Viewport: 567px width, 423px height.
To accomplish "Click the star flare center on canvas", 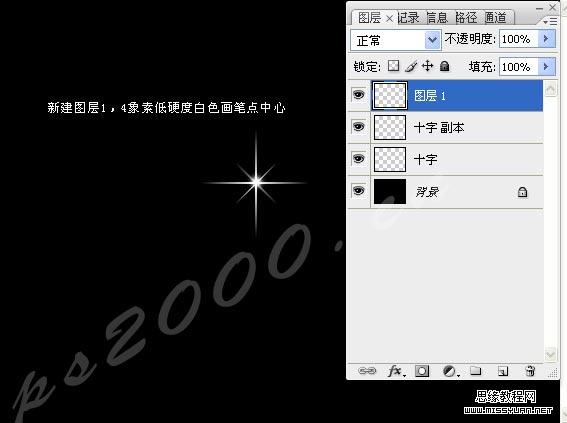I will pyautogui.click(x=256, y=182).
